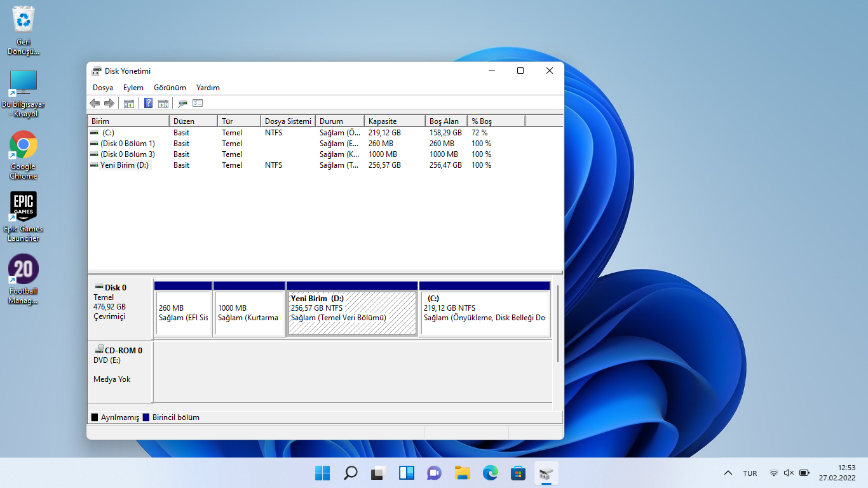Click the 256,47 GB Boş Alan cell
Screen dimensions: 868x488
(x=445, y=165)
